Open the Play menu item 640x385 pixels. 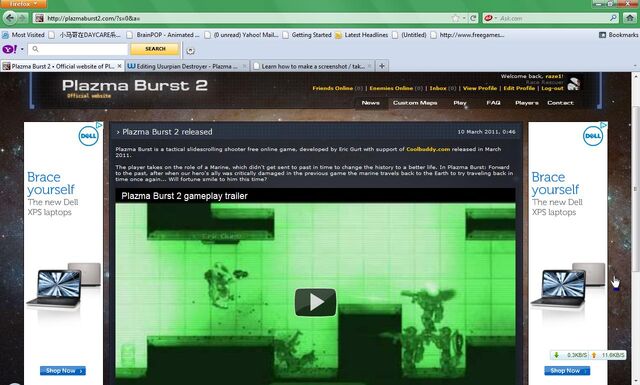[460, 103]
